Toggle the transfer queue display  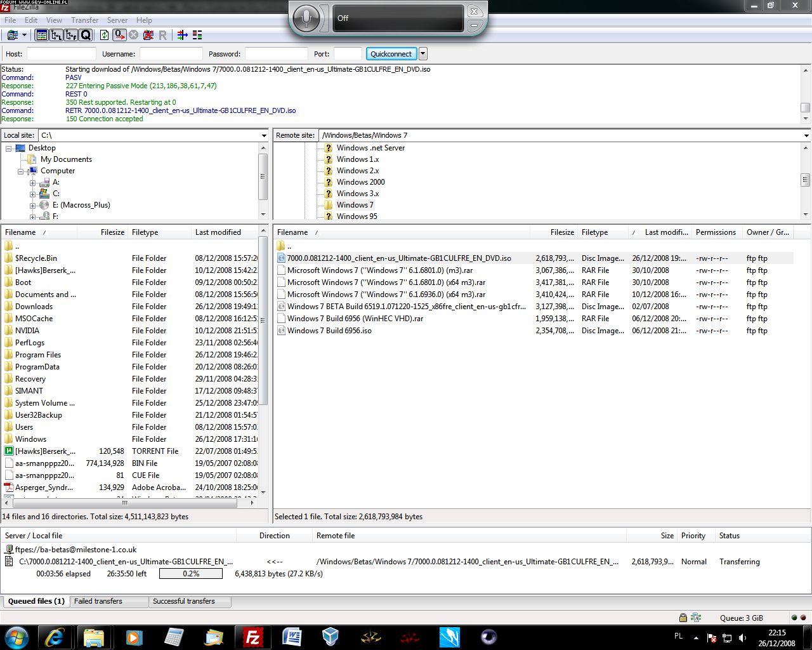click(x=86, y=35)
